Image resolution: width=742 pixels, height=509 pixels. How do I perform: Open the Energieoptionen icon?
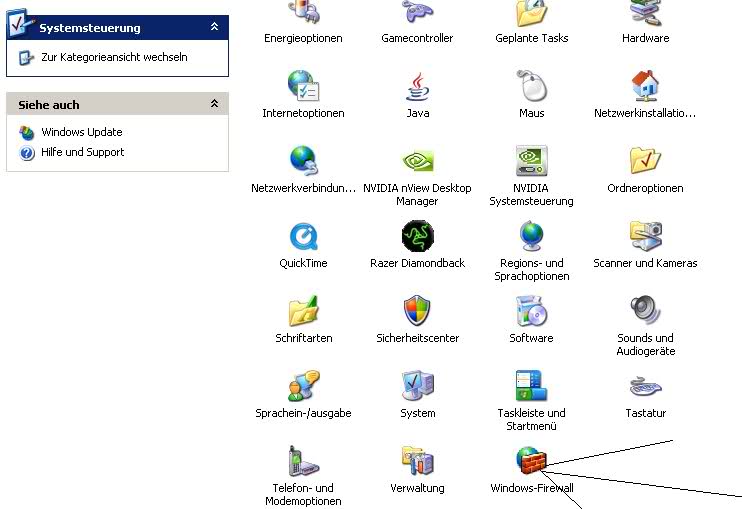click(303, 12)
